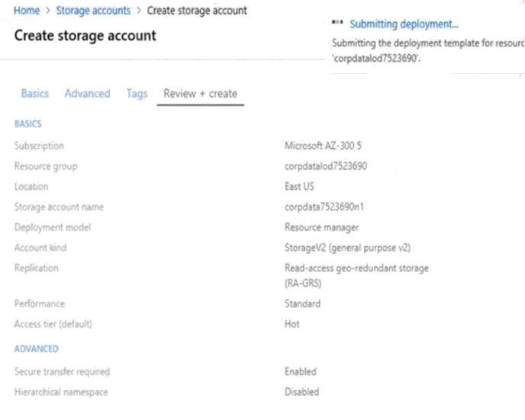The image size is (525, 420).
Task: Select storage account name corpdata7523690n1
Action: tap(324, 207)
